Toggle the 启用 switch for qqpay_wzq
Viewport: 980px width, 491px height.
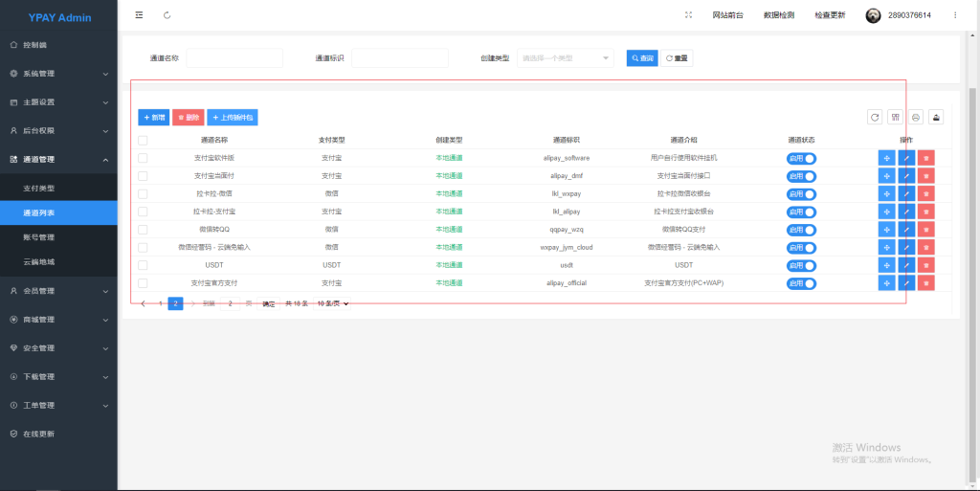801,230
